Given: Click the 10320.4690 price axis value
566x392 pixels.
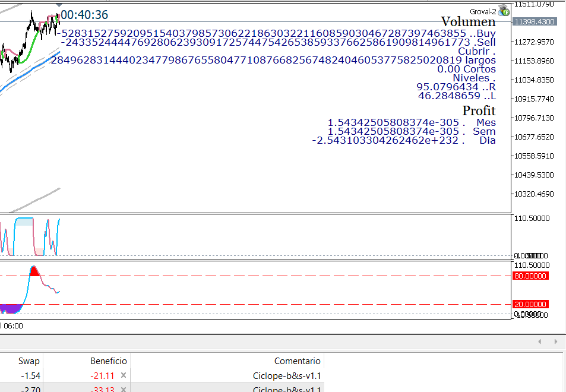Looking at the screenshot, I should click(534, 194).
